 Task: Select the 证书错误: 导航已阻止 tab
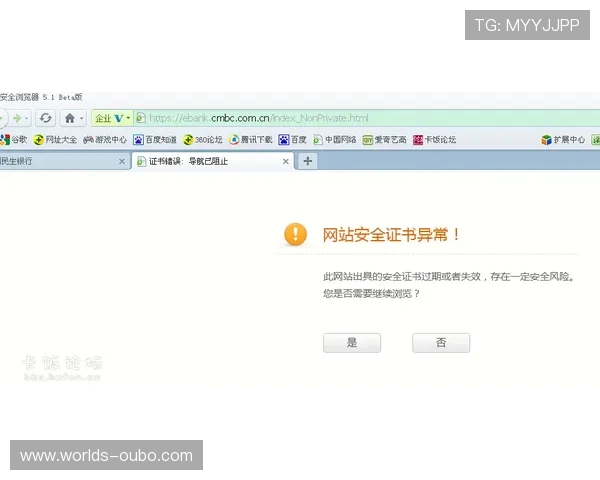[x=213, y=161]
